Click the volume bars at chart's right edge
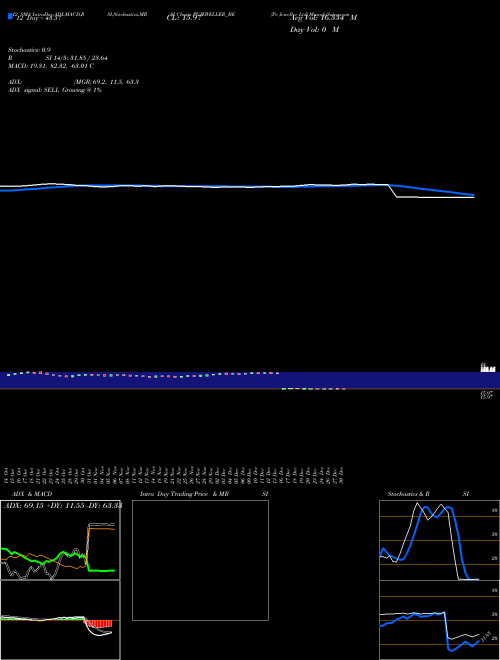 point(488,369)
